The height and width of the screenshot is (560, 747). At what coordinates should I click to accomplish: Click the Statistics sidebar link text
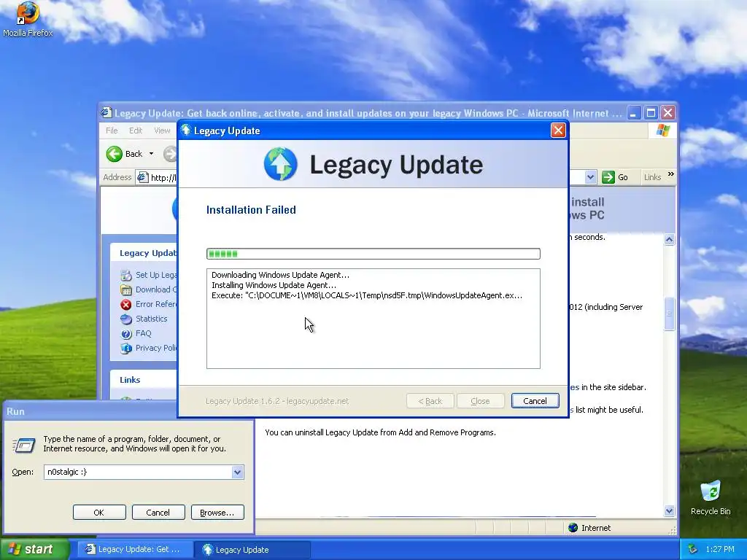[152, 319]
